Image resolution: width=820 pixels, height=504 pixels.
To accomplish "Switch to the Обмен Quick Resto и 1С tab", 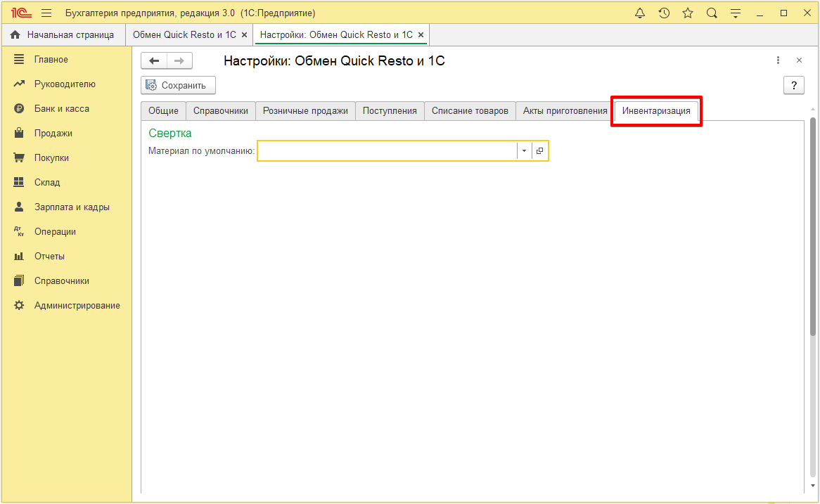I will [184, 35].
